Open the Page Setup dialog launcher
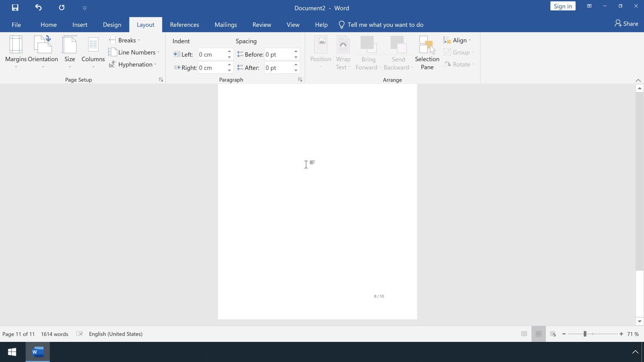 point(161,79)
